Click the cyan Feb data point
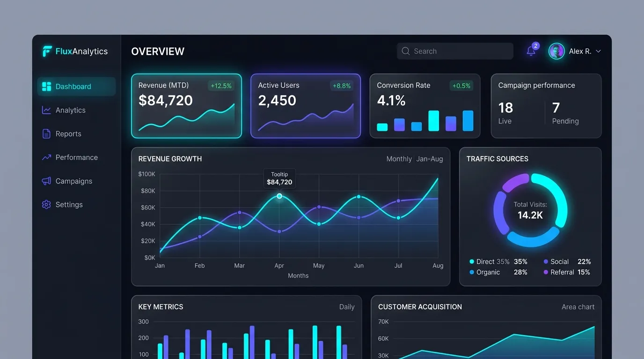This screenshot has width=644, height=359. (200, 218)
